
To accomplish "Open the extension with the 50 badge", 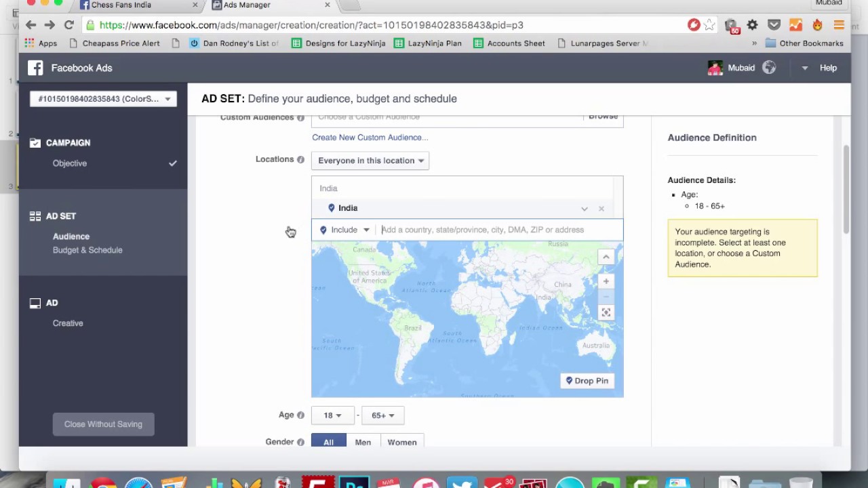I will [731, 26].
